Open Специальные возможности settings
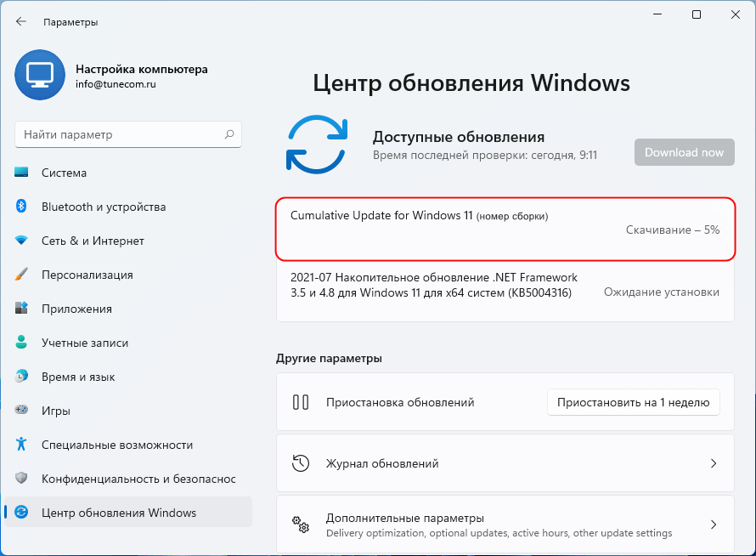This screenshot has width=756, height=556. click(x=127, y=445)
